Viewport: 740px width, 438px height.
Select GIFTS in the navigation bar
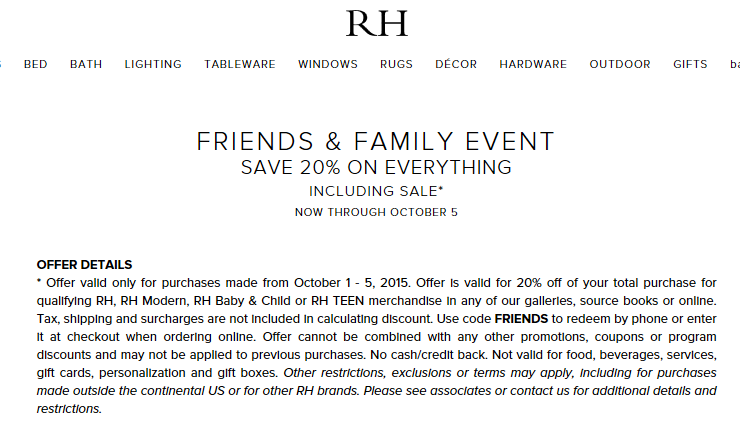[690, 64]
